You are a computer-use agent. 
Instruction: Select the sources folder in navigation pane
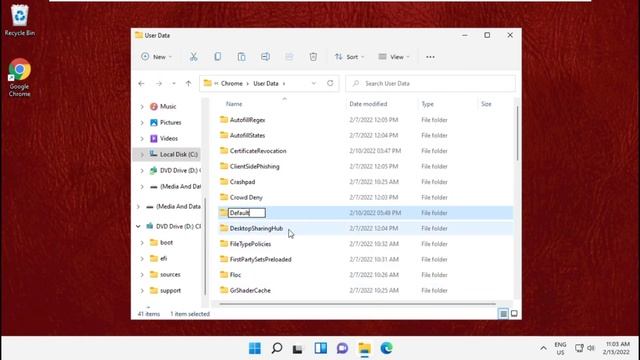coord(170,275)
